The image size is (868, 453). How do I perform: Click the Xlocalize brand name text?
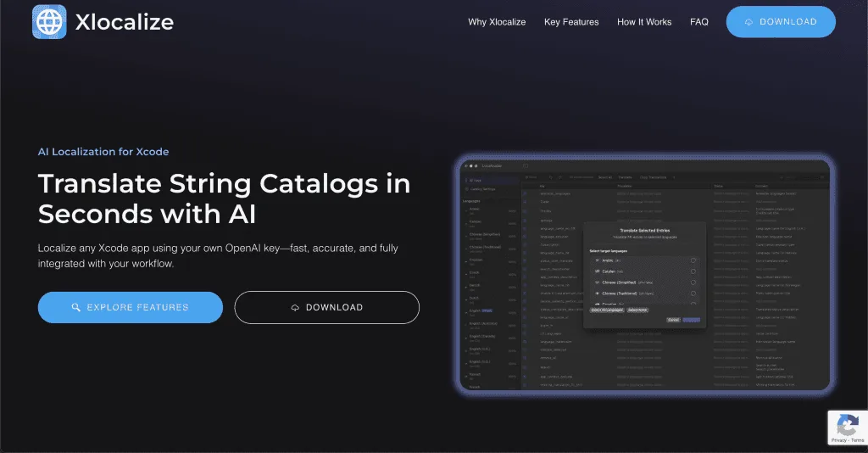coord(124,22)
